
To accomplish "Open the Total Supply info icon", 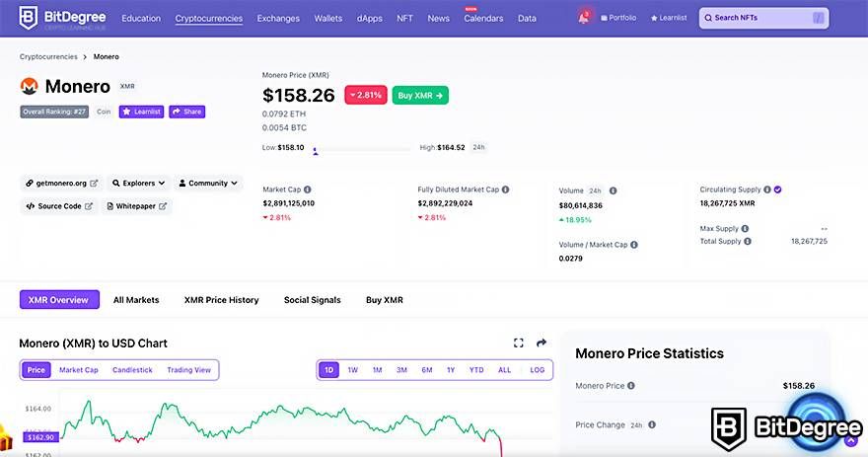I will coord(748,242).
